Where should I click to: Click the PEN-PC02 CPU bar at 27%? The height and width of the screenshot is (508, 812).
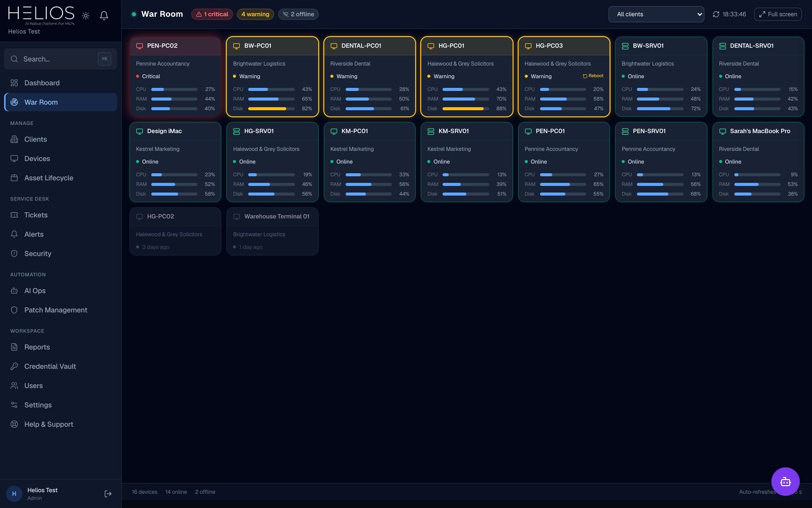point(174,89)
